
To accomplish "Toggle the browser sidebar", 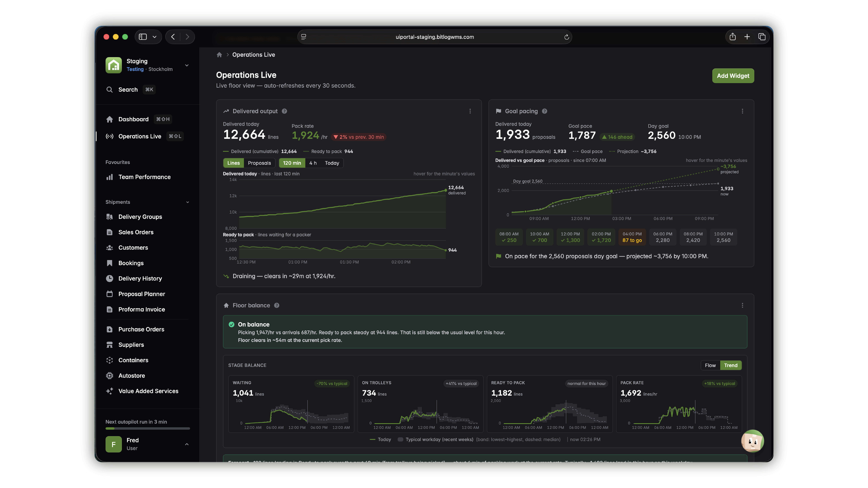I will (x=143, y=37).
